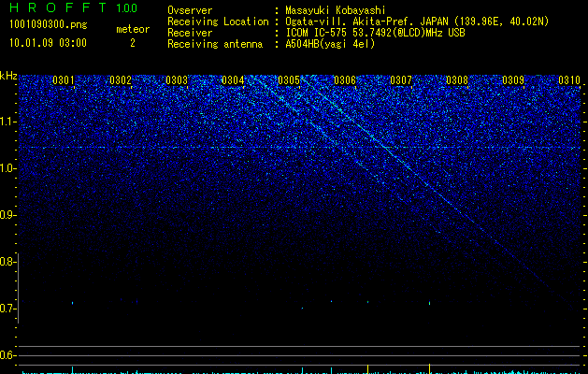This screenshot has width=588, height=374.
Task: Click the ICOM IC-575 receiver text
Action: pyautogui.click(x=375, y=33)
